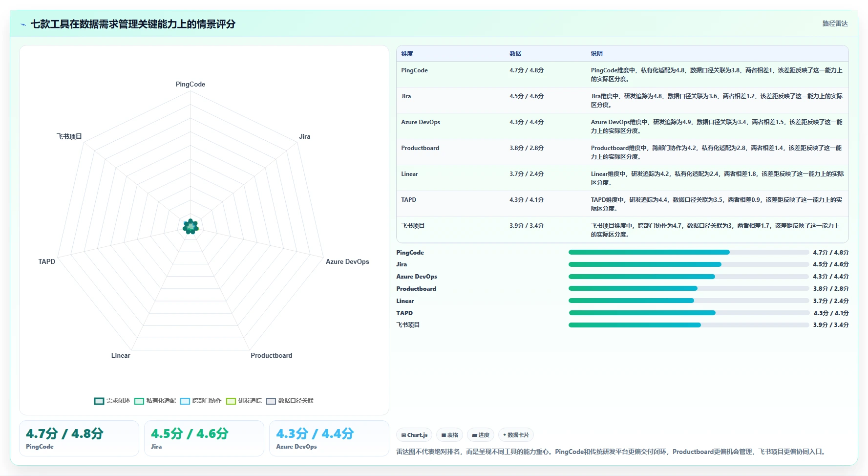This screenshot has height=476, width=868.
Task: Toggle the 需求闭环 legend series
Action: pyautogui.click(x=112, y=401)
